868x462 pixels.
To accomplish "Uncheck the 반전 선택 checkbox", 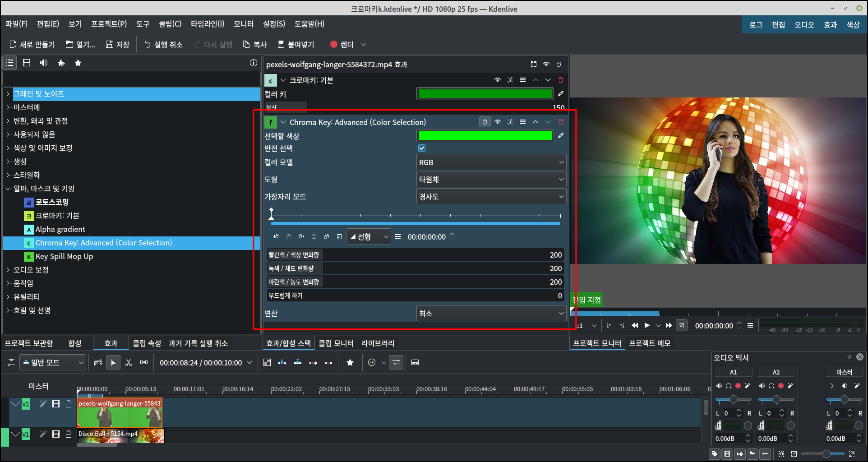I will 421,148.
